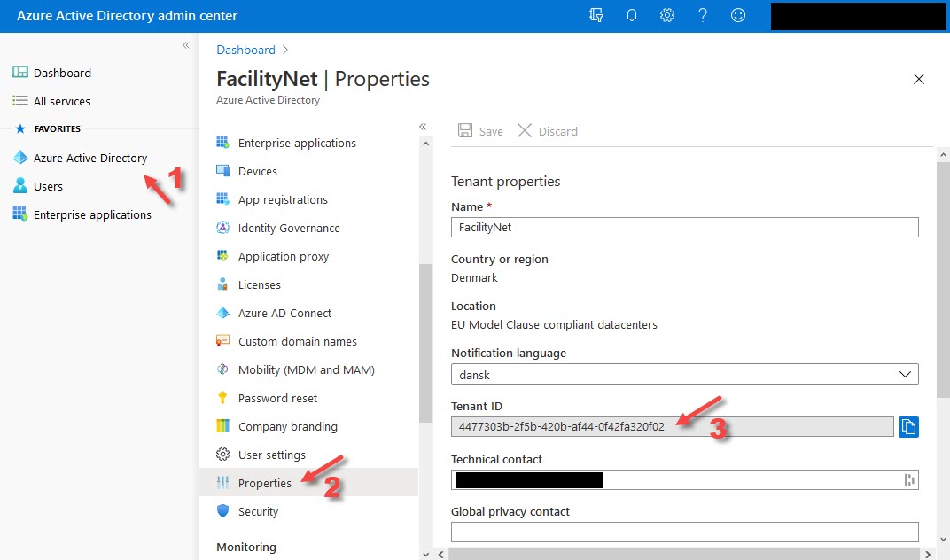Click the Devices icon

point(223,171)
